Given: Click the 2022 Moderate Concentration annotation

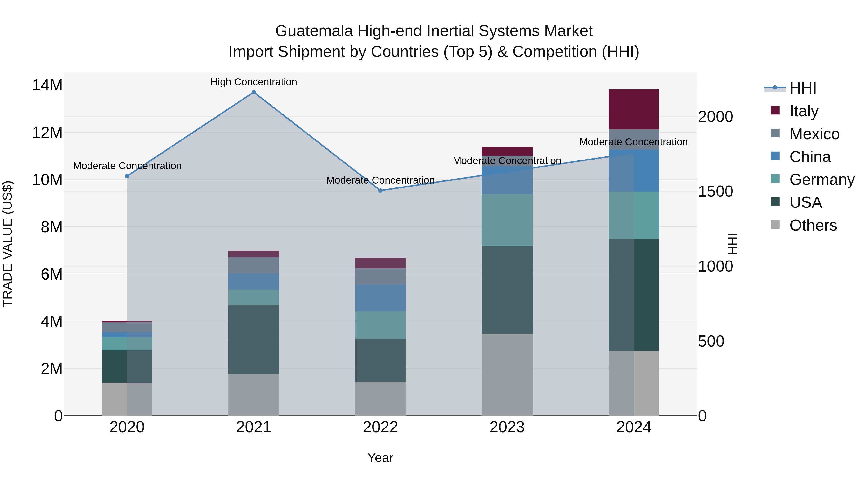Looking at the screenshot, I should [380, 180].
